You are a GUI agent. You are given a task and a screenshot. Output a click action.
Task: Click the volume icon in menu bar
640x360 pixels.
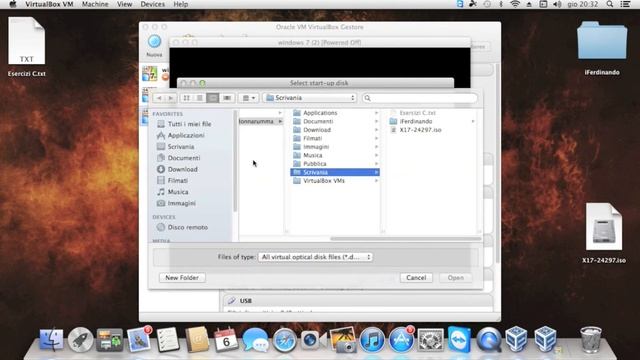tap(557, 4)
